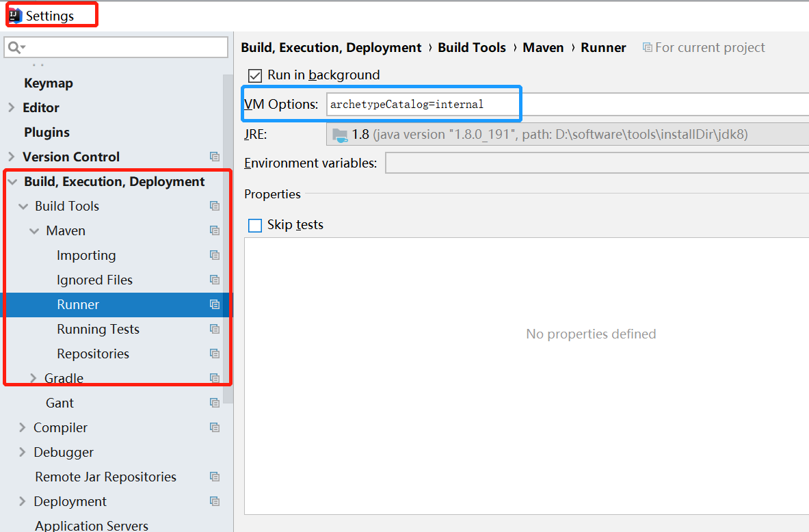
Task: Click the No properties defined text
Action: pyautogui.click(x=591, y=334)
